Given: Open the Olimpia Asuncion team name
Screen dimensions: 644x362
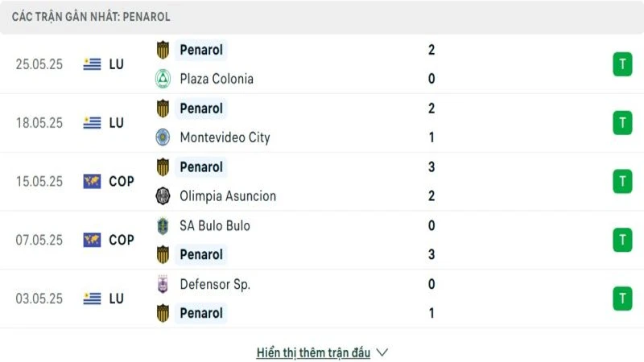Looking at the screenshot, I should click(x=228, y=196).
